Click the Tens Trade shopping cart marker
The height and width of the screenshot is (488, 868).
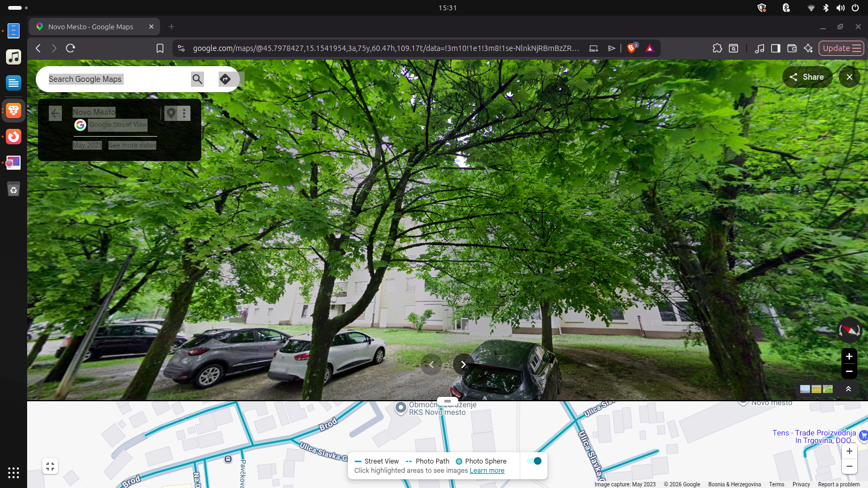point(863,435)
